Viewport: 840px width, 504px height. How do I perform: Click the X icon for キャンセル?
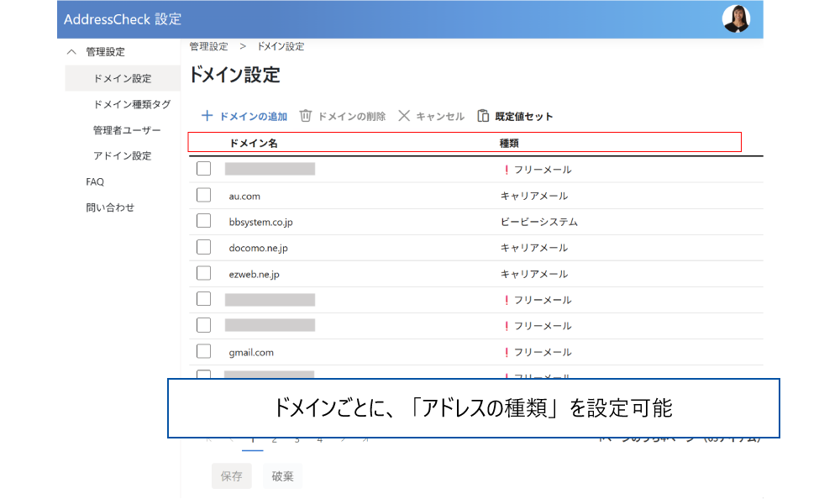(404, 116)
